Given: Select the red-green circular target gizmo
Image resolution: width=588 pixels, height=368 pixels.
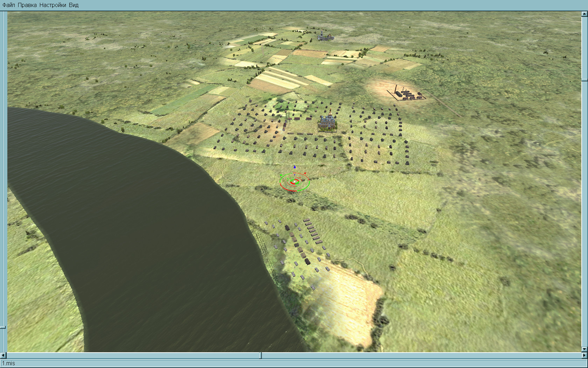Looking at the screenshot, I should tap(295, 182).
